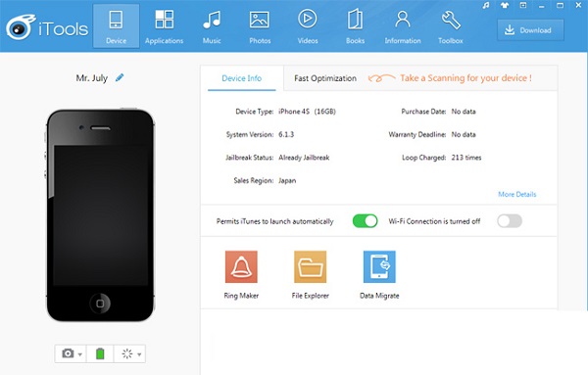Image resolution: width=588 pixels, height=375 pixels.
Task: Turn on the Wi-Fi Connection switch
Action: click(x=510, y=221)
